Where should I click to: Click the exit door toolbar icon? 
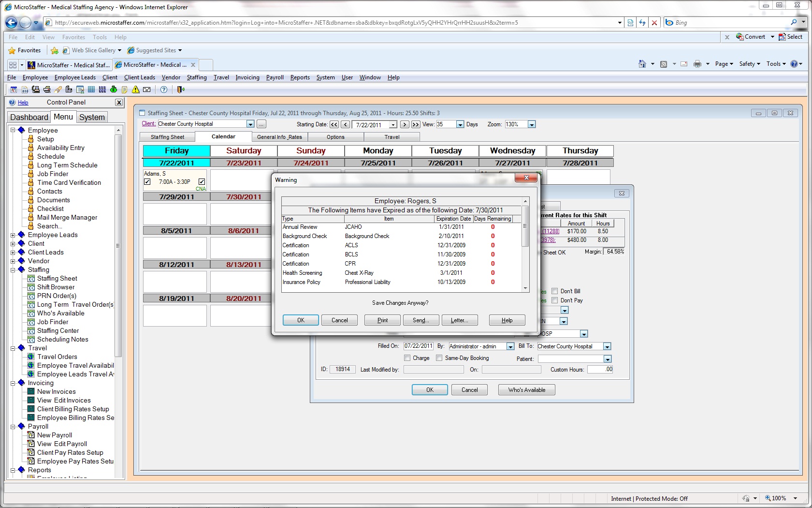[181, 90]
